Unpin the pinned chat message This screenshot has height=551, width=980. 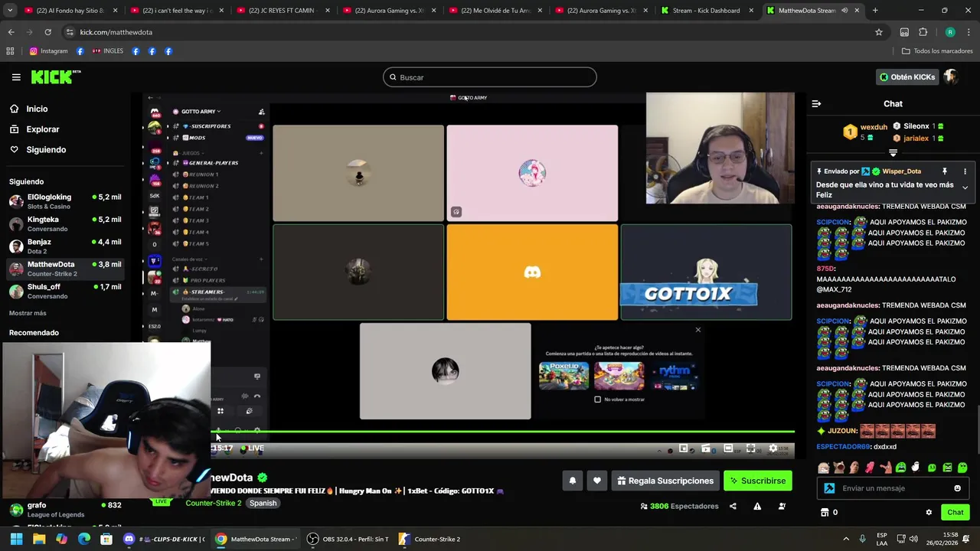click(945, 171)
